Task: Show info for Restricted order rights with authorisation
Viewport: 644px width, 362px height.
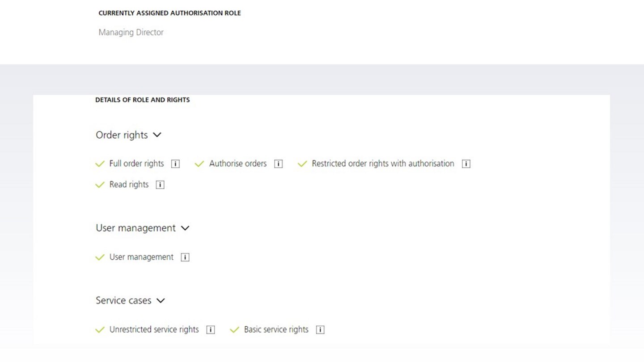Action: (466, 164)
